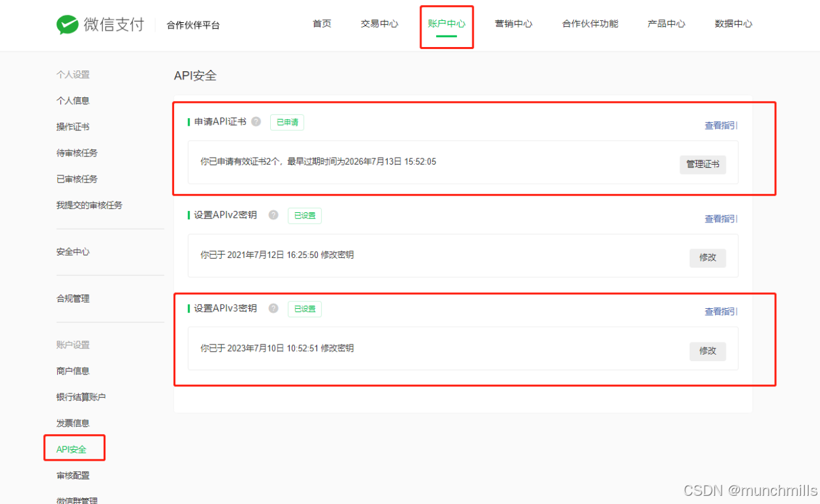
Task: Click the help icon beside 设置APIv3密钥
Action: click(x=273, y=308)
